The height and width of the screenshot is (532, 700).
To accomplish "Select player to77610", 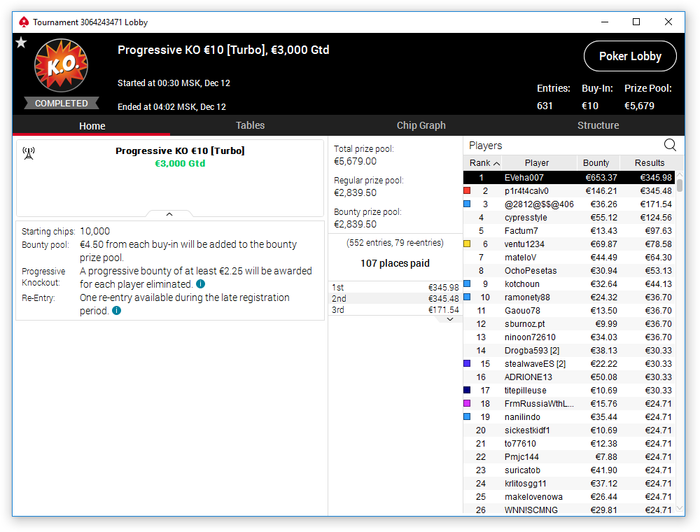I will [x=569, y=443].
